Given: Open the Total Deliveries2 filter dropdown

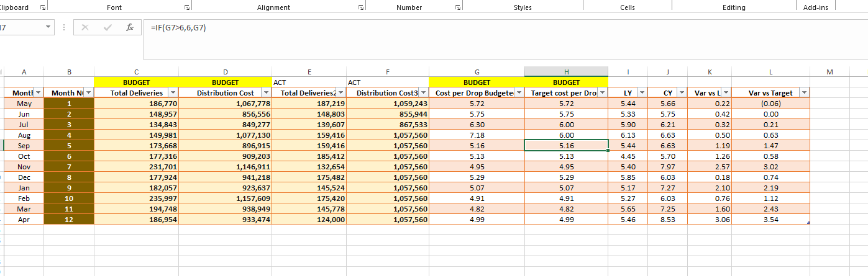Looking at the screenshot, I should click(339, 92).
